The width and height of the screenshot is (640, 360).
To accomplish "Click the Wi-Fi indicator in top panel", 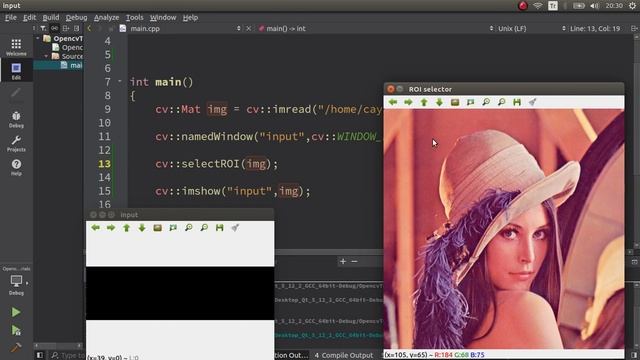I will (x=538, y=6).
